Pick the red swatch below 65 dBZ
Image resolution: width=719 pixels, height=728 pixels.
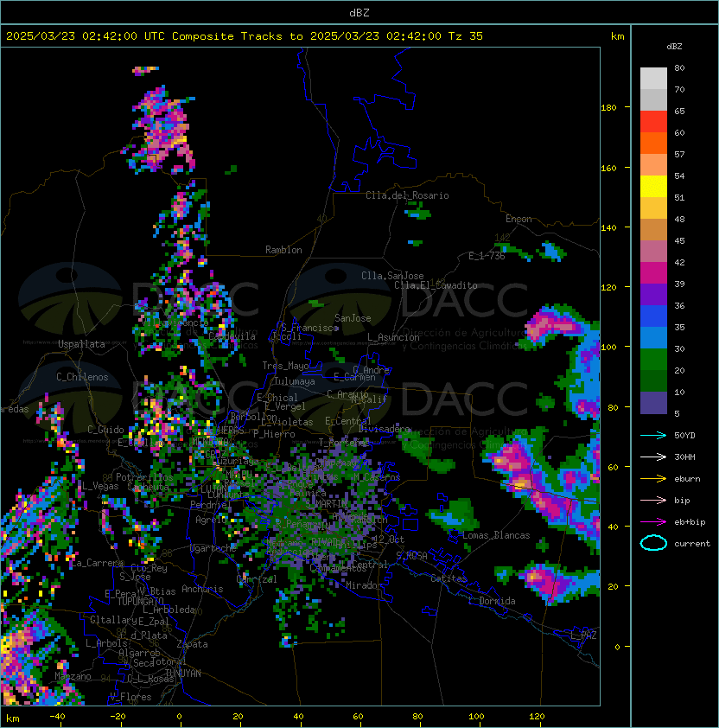click(x=653, y=122)
